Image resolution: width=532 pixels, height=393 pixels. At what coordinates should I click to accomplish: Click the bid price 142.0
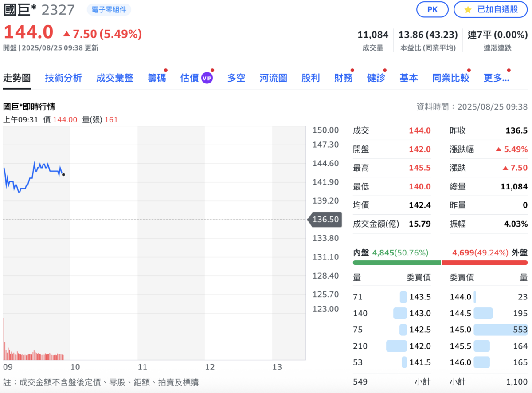point(420,346)
